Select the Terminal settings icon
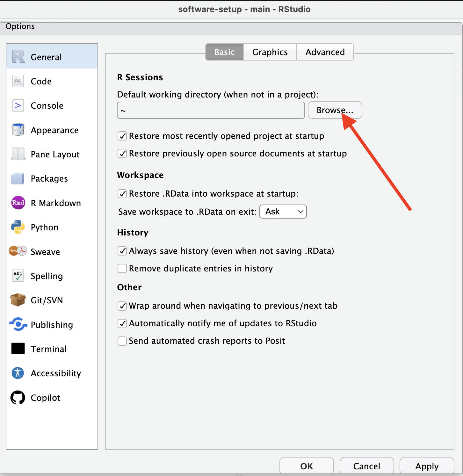463x476 pixels. pyautogui.click(x=18, y=349)
